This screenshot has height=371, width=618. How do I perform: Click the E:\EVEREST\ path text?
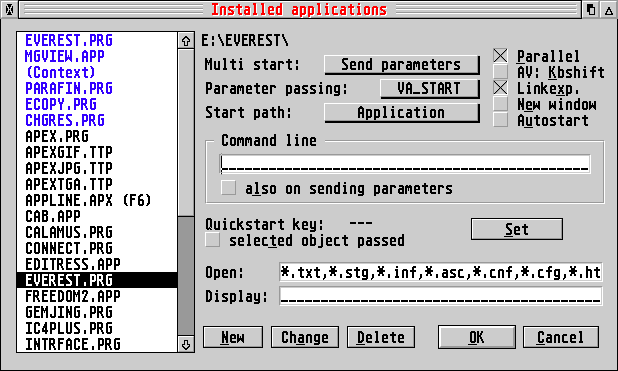245,41
